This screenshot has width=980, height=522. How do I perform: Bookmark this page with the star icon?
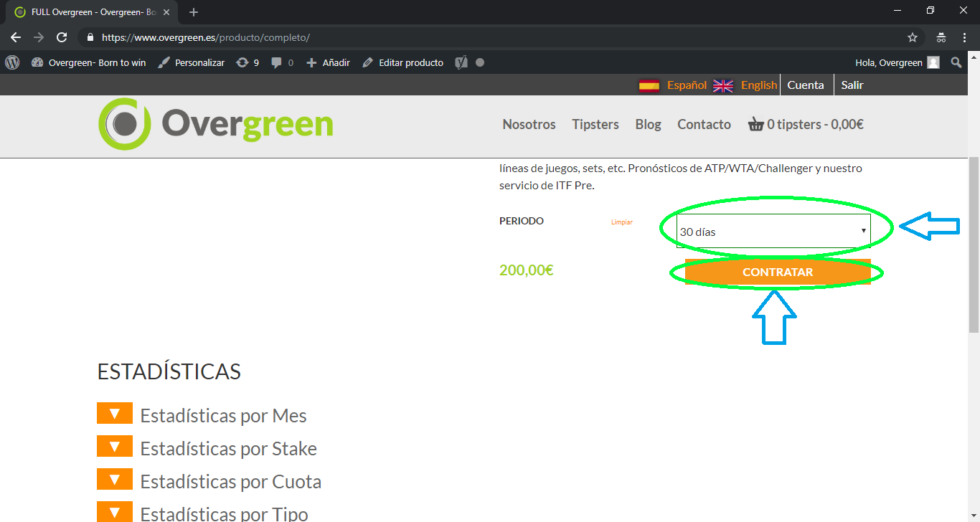(913, 37)
